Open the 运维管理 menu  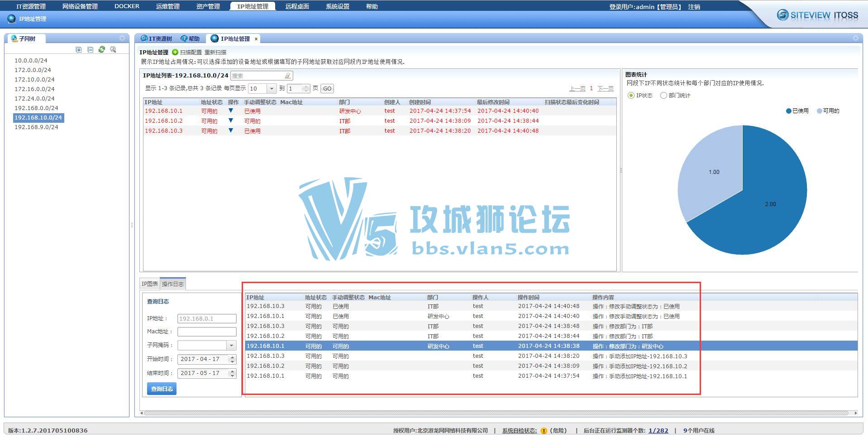(168, 6)
